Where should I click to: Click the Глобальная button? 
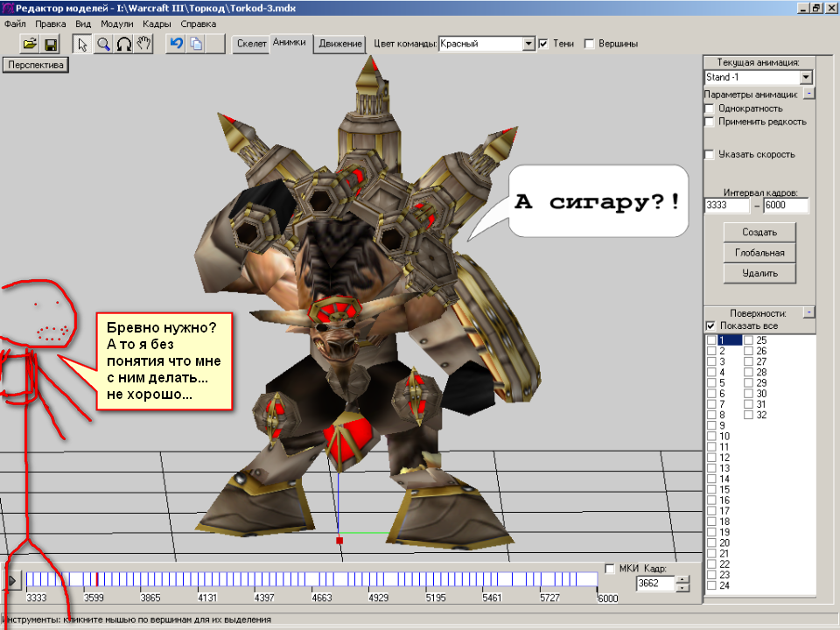tap(759, 253)
